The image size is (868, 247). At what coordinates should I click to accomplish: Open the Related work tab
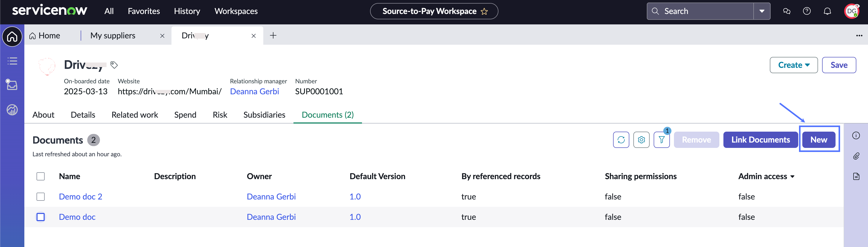pyautogui.click(x=135, y=115)
